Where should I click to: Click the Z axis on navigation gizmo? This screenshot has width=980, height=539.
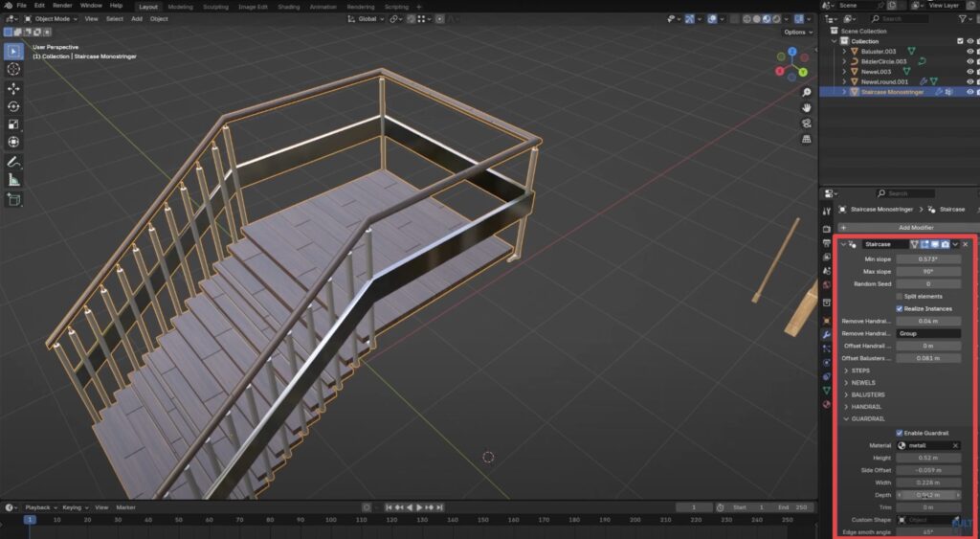pyautogui.click(x=791, y=52)
